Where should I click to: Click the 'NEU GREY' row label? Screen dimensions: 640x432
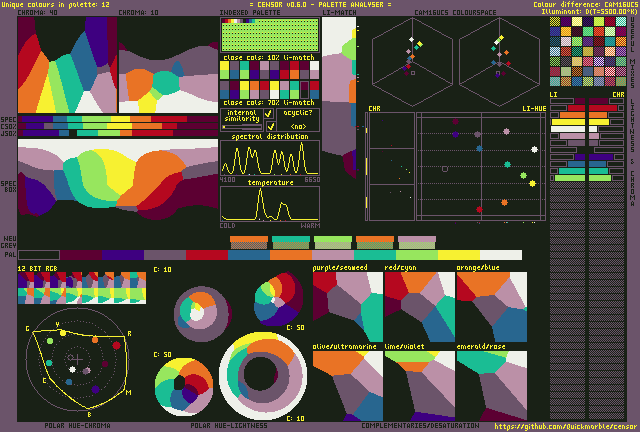click(x=10, y=242)
